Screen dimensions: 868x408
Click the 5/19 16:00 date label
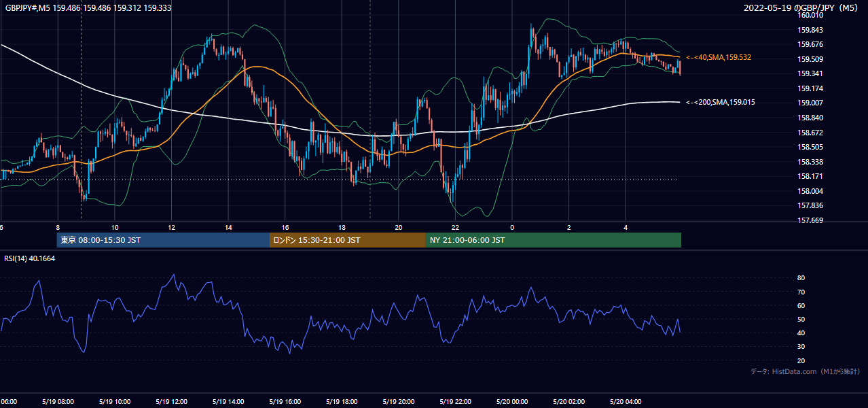pos(285,402)
